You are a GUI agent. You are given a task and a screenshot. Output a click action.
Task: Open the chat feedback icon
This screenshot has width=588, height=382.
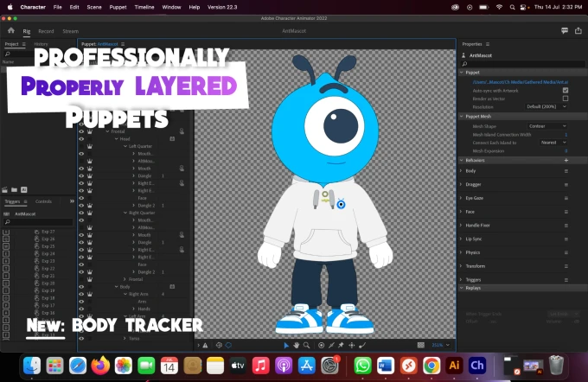tap(565, 31)
